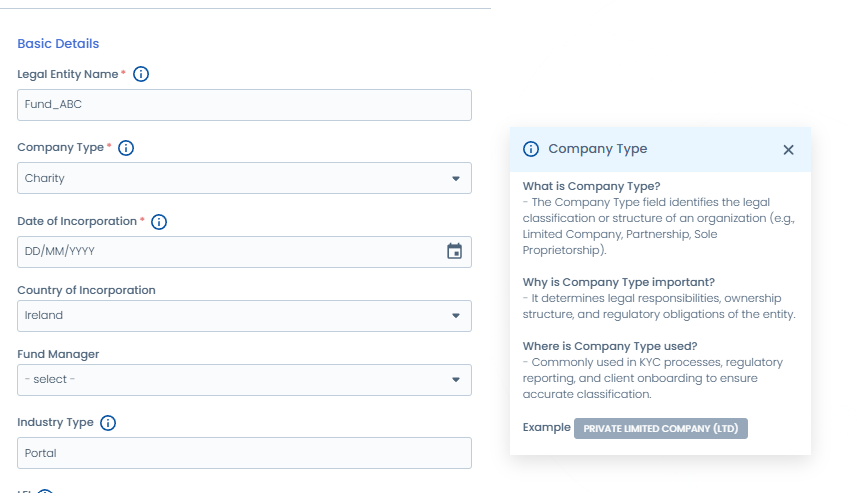Show info for Date of Incorporation

pos(158,222)
